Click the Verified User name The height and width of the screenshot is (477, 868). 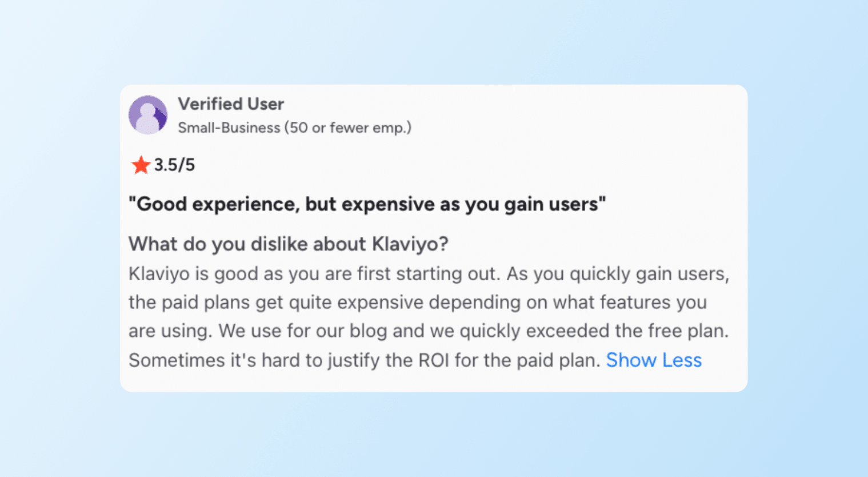pyautogui.click(x=231, y=104)
